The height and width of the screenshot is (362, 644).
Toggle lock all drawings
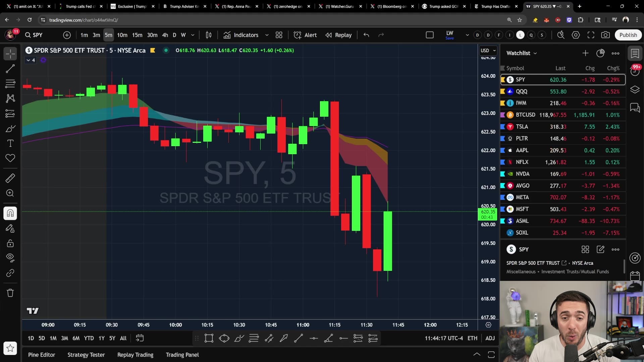[10, 243]
